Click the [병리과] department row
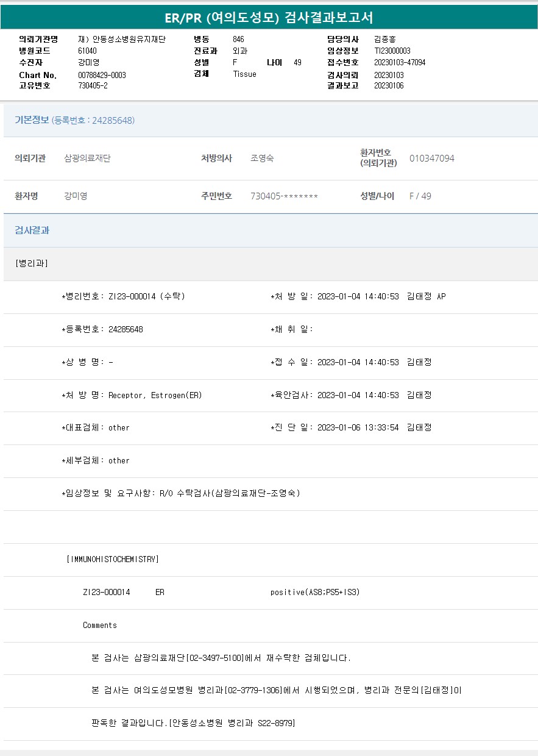Viewport: 538px width, 756px height. tap(31, 263)
